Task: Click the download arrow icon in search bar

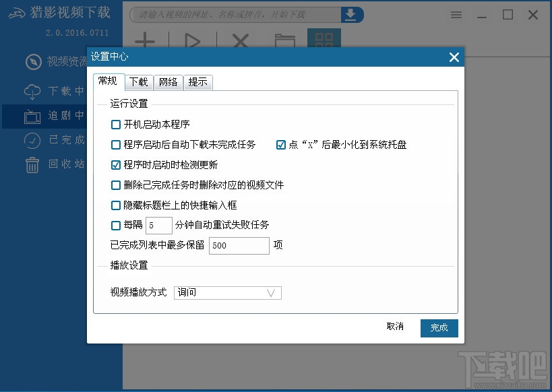Action: pos(350,15)
